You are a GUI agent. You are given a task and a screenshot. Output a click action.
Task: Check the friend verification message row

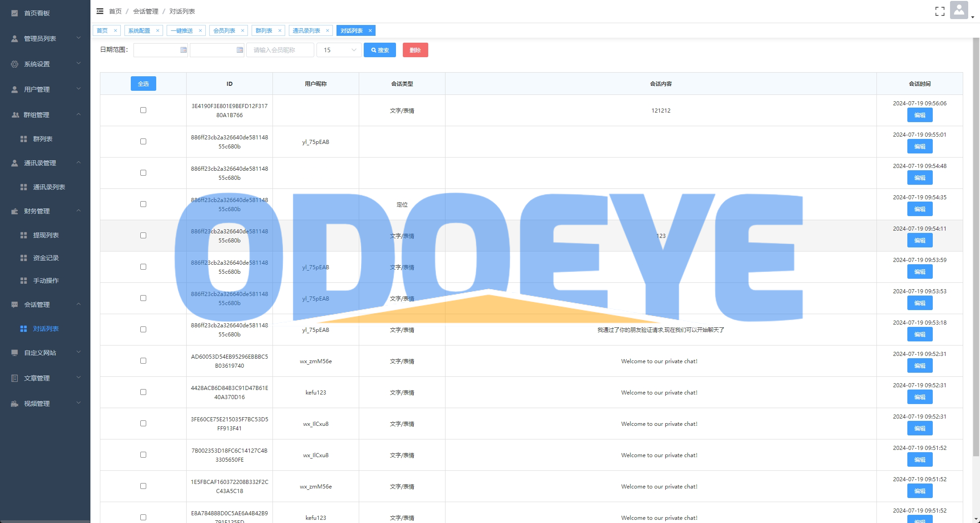point(143,330)
